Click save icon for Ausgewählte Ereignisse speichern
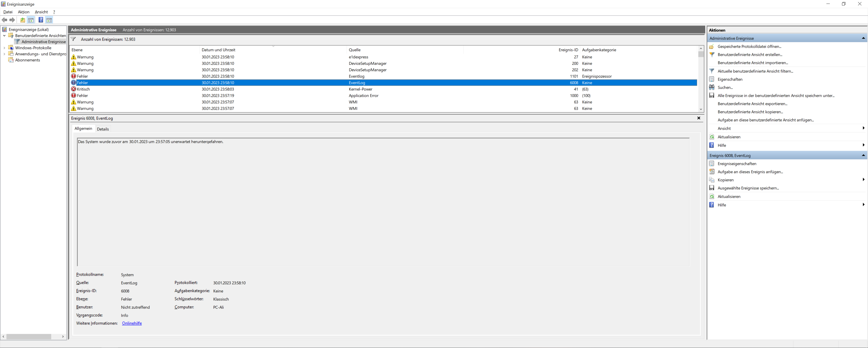This screenshot has height=348, width=868. [712, 188]
